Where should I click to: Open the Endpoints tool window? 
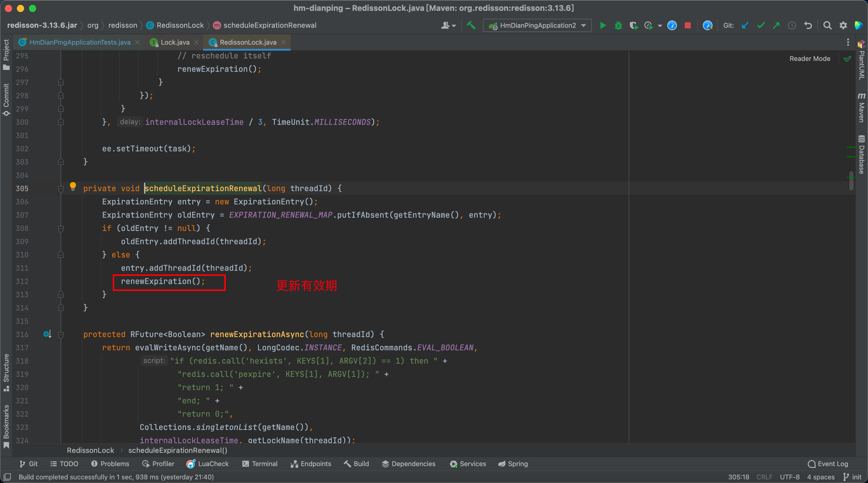[311, 464]
